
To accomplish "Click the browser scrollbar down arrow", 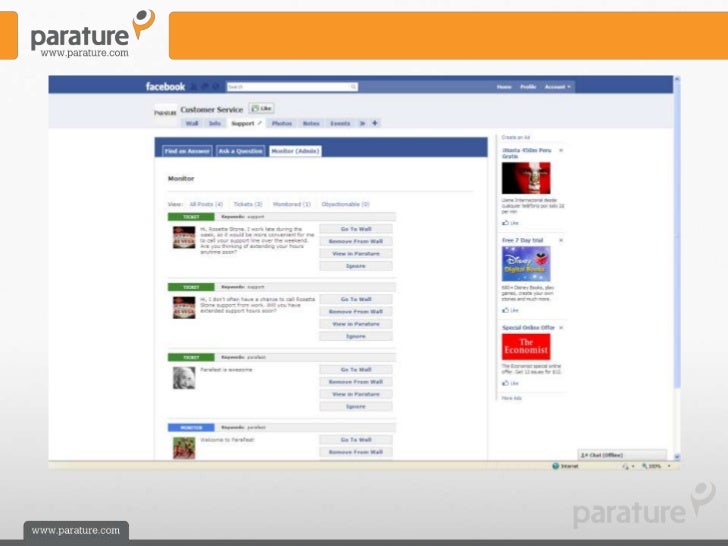I will [677, 457].
